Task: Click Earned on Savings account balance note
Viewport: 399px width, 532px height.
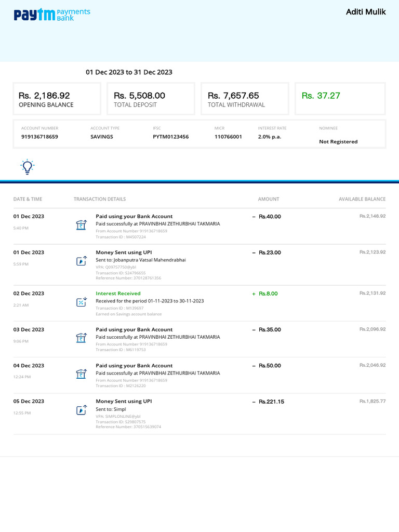Action: 129,314
